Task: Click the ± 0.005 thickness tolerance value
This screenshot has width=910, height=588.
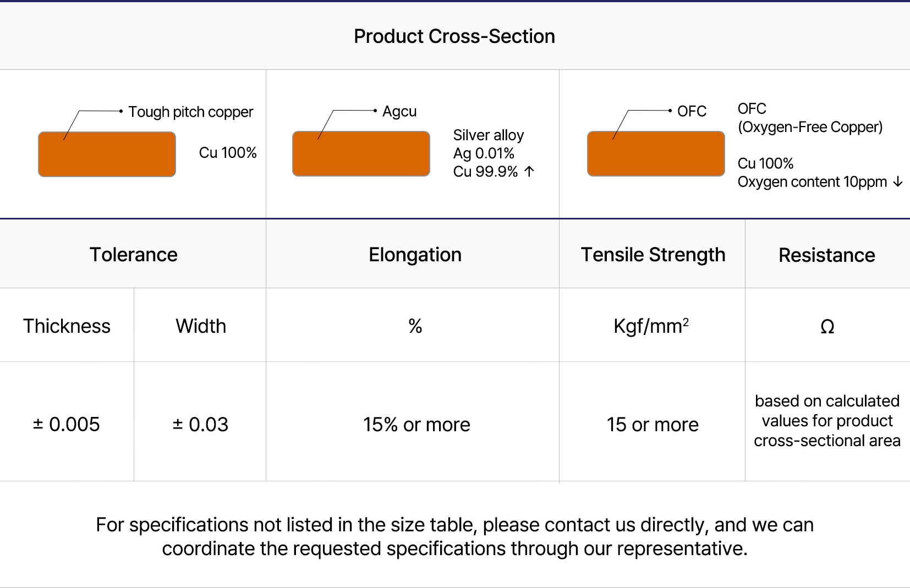Action: click(x=67, y=425)
